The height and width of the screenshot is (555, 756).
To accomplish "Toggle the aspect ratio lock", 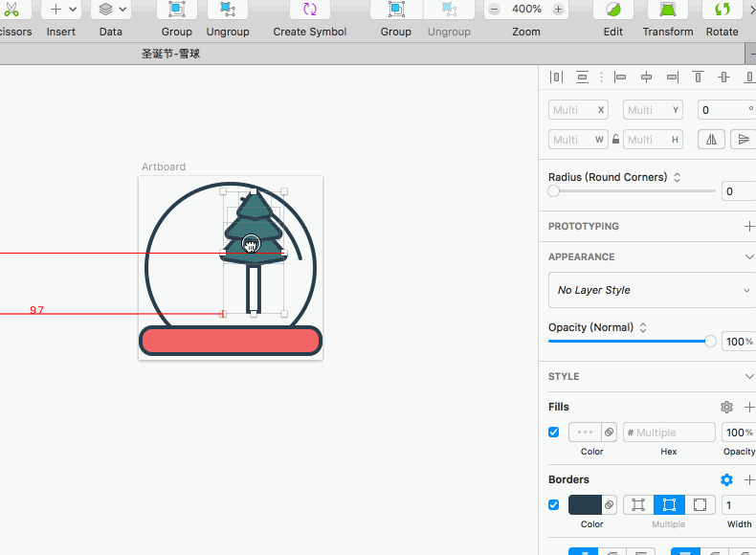I will click(x=616, y=139).
